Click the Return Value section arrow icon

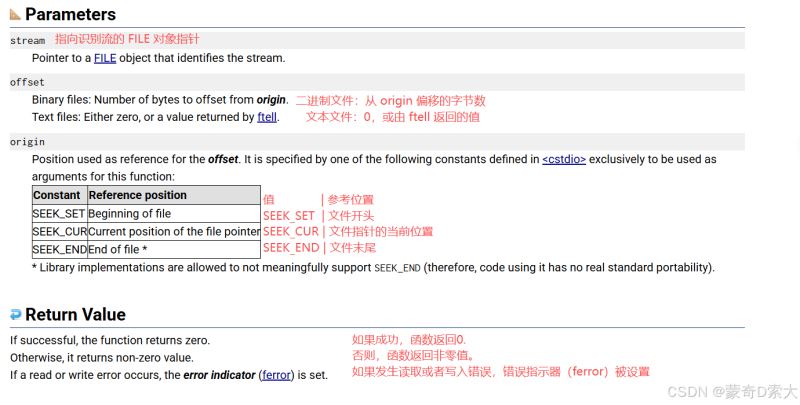(x=16, y=315)
